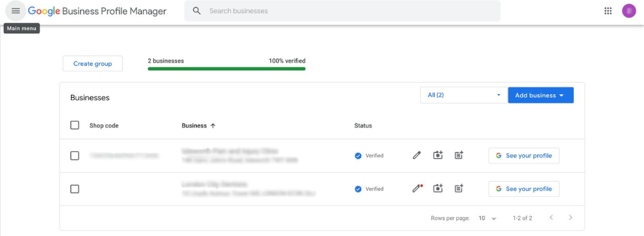
Task: Focus the Search businesses field
Action: (342, 11)
